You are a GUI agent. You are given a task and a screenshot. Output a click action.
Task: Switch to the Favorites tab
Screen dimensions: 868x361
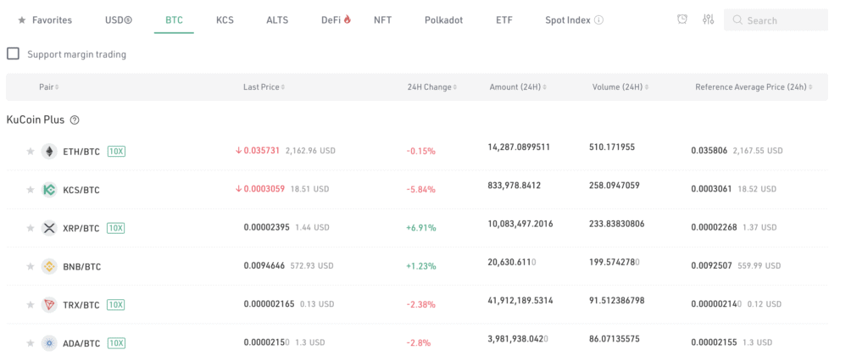(x=45, y=20)
